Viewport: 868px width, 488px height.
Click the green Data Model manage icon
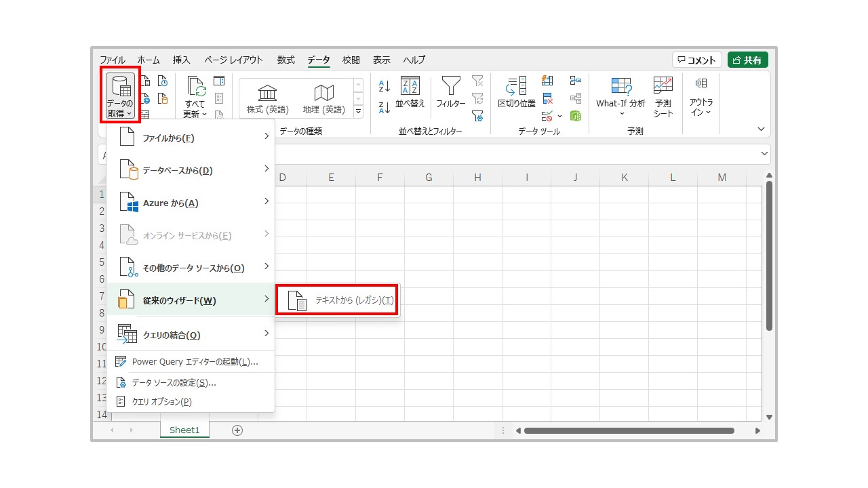576,116
